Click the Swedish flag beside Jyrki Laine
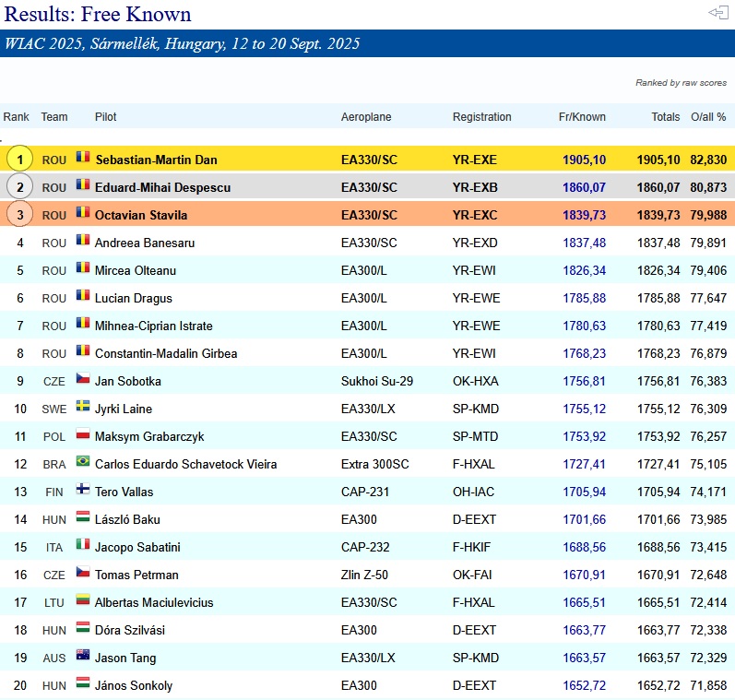The width and height of the screenshot is (735, 700). 83,406
